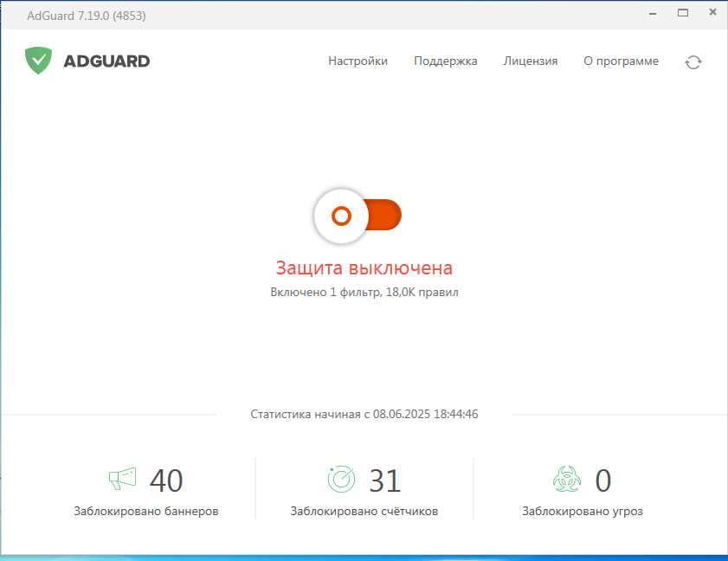Image resolution: width=728 pixels, height=561 pixels.
Task: Click the blocked threats biohazard icon
Action: (x=567, y=480)
